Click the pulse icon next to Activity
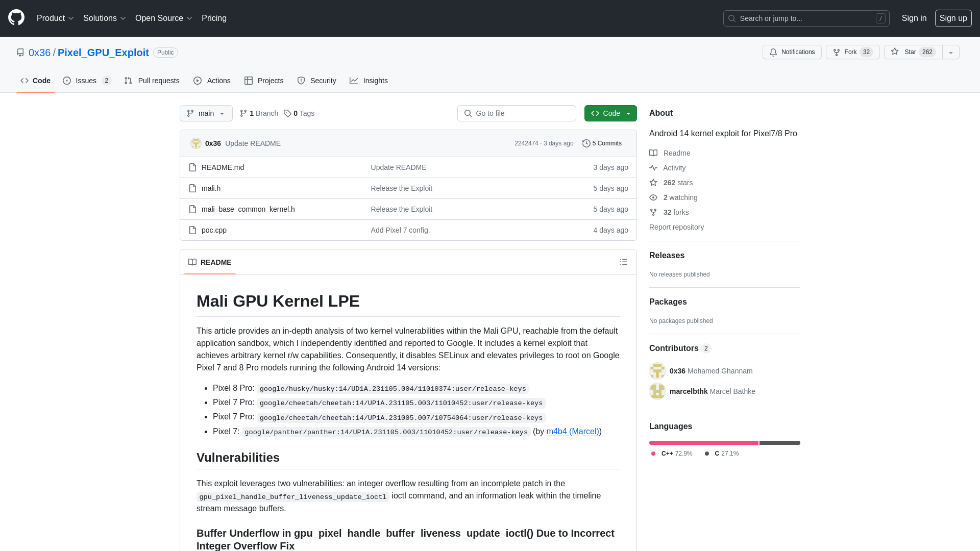Viewport: 980px width, 551px height. click(x=653, y=168)
